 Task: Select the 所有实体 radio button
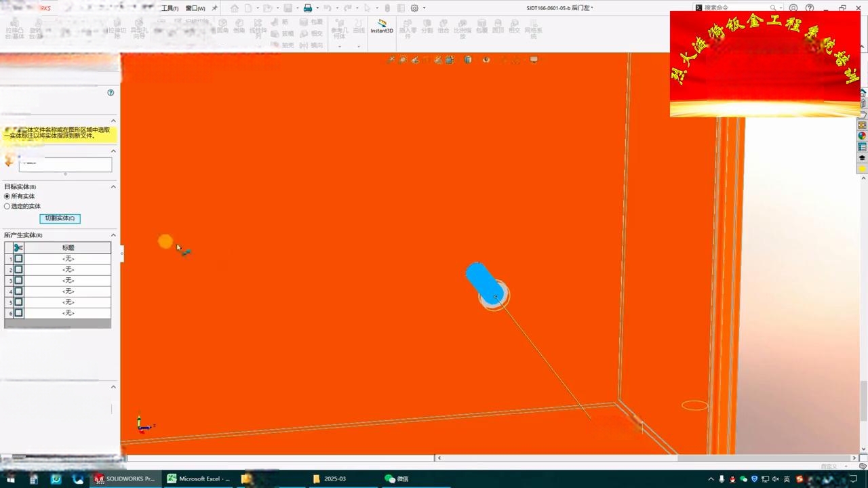[7, 197]
